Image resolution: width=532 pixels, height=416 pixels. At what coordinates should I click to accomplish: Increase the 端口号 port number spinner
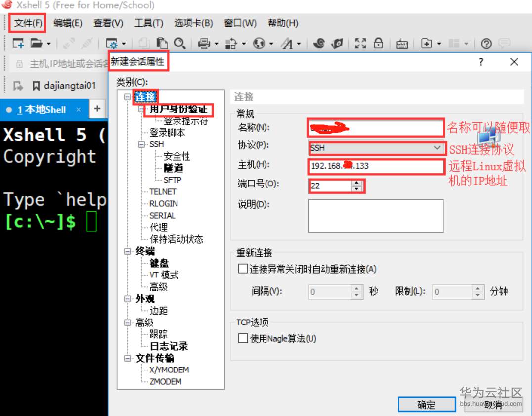pos(356,183)
